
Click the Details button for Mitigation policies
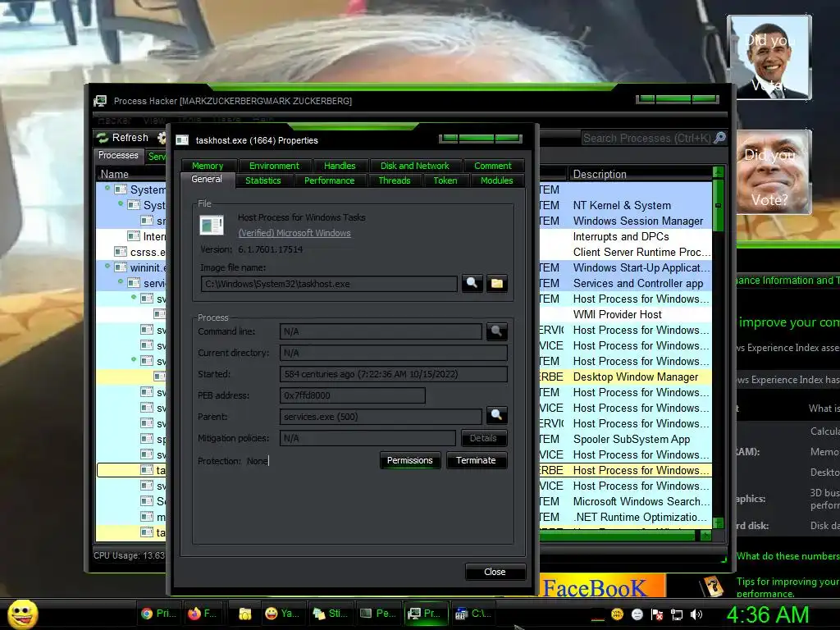click(483, 438)
